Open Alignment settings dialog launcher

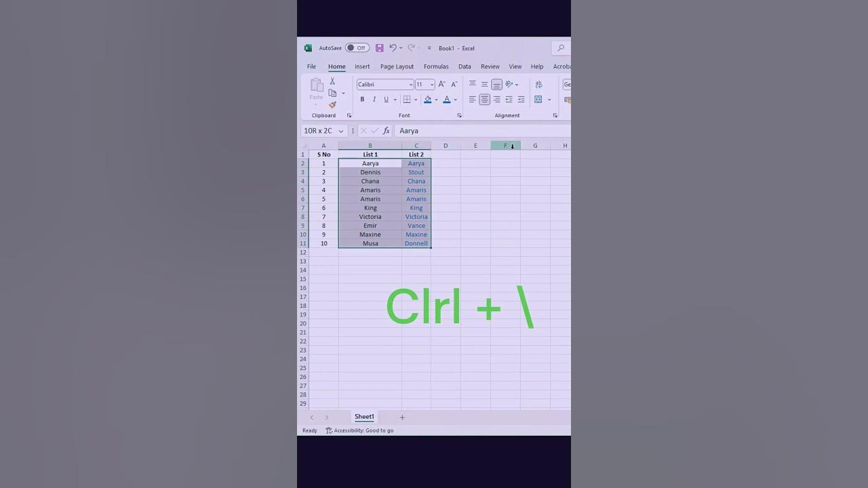[555, 116]
